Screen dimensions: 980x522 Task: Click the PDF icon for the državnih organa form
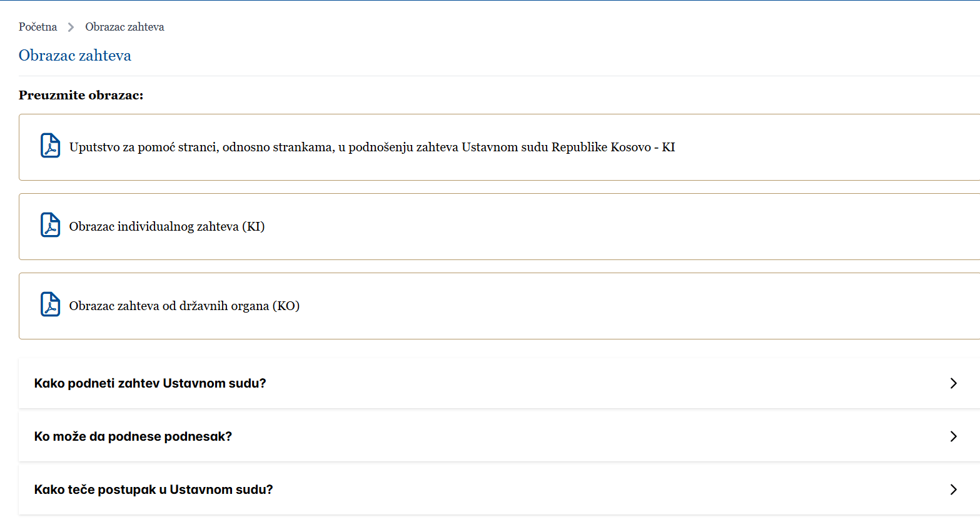(x=51, y=304)
